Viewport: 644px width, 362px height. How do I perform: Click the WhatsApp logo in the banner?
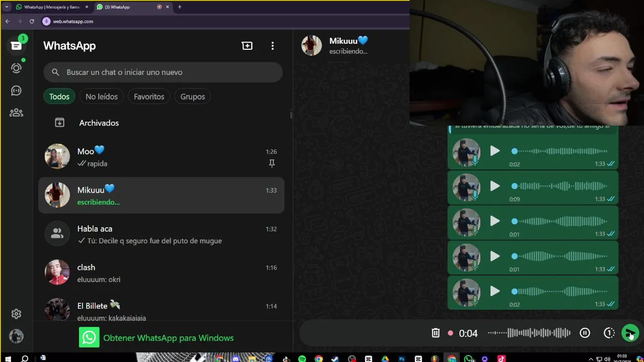tap(89, 337)
